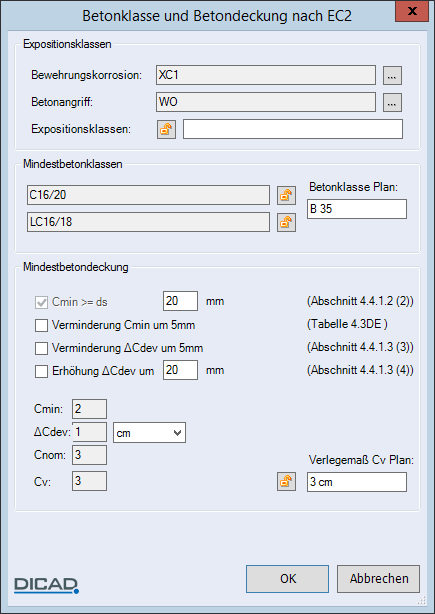
Task: Click the Erhöhung ΔCdev mm value field
Action: [180, 370]
